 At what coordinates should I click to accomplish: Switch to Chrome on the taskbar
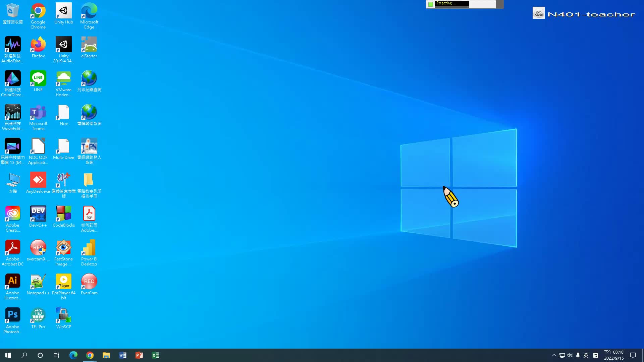pos(90,355)
